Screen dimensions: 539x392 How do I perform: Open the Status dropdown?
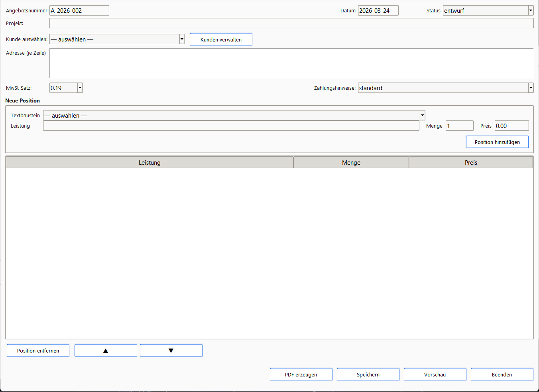click(x=530, y=11)
